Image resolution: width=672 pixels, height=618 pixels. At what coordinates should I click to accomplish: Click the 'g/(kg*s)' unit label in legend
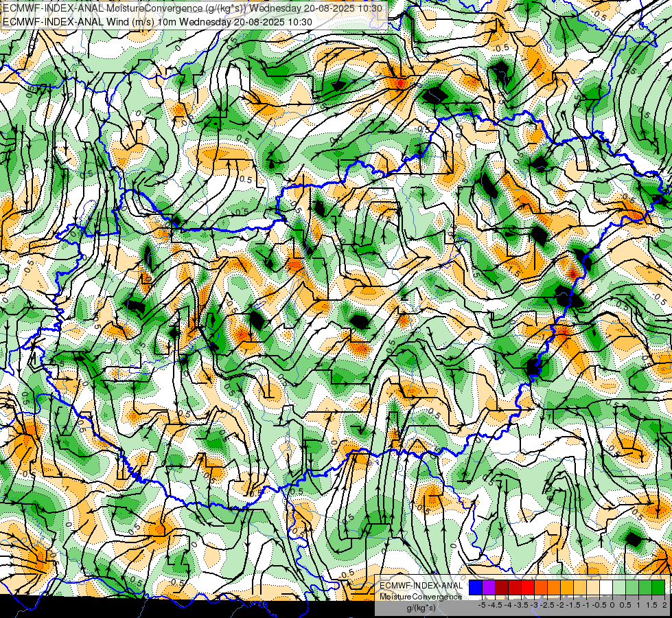[x=421, y=608]
